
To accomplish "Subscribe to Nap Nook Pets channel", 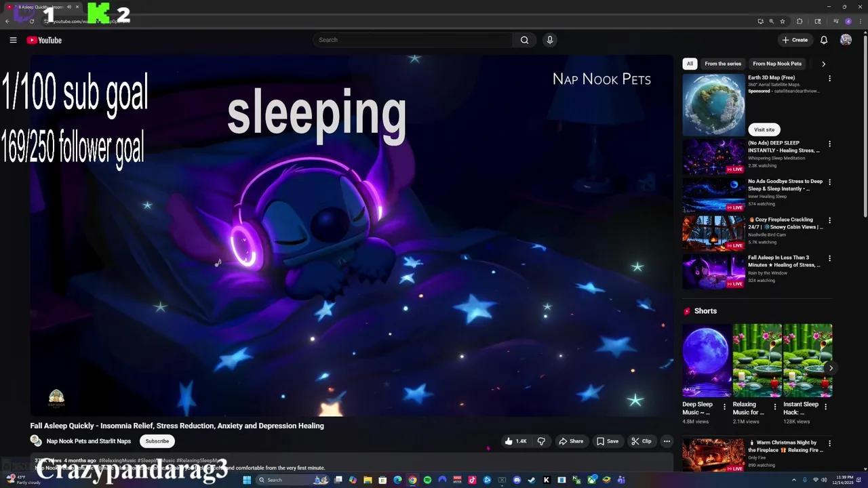I will (x=157, y=441).
